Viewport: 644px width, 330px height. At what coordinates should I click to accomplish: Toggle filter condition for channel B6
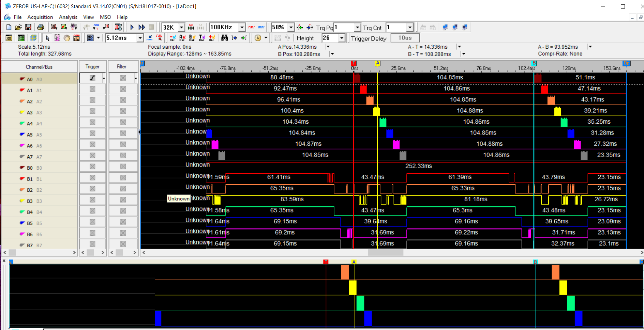[x=123, y=233]
